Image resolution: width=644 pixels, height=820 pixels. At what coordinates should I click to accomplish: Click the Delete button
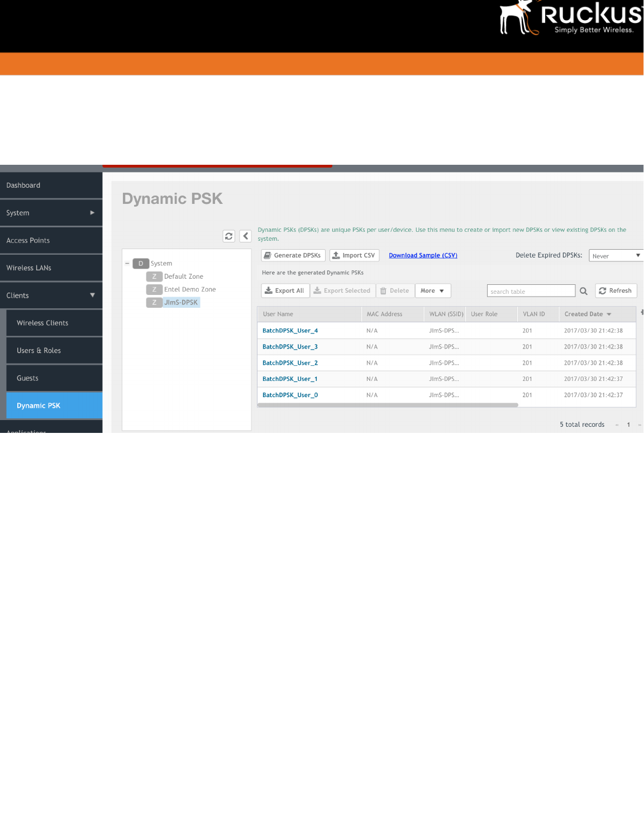point(395,291)
